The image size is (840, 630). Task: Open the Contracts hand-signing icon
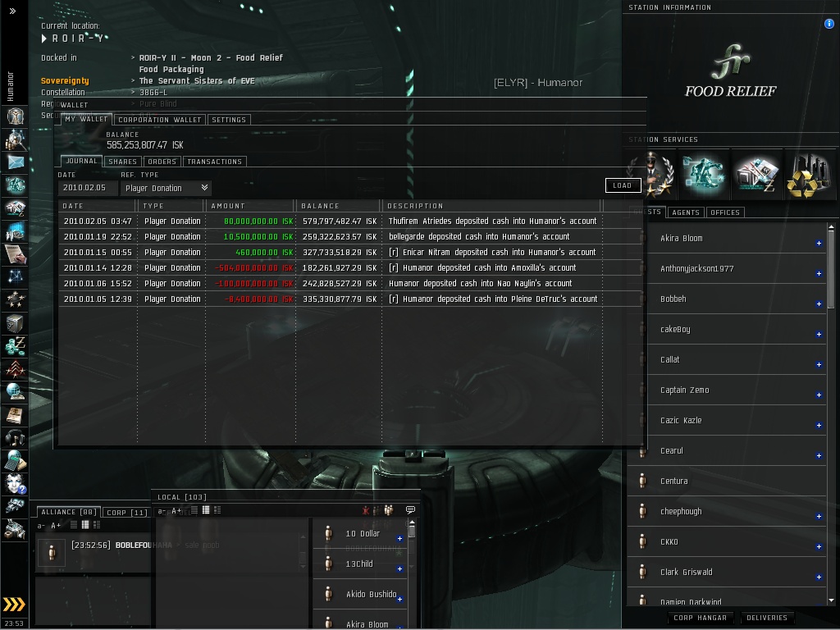click(15, 254)
